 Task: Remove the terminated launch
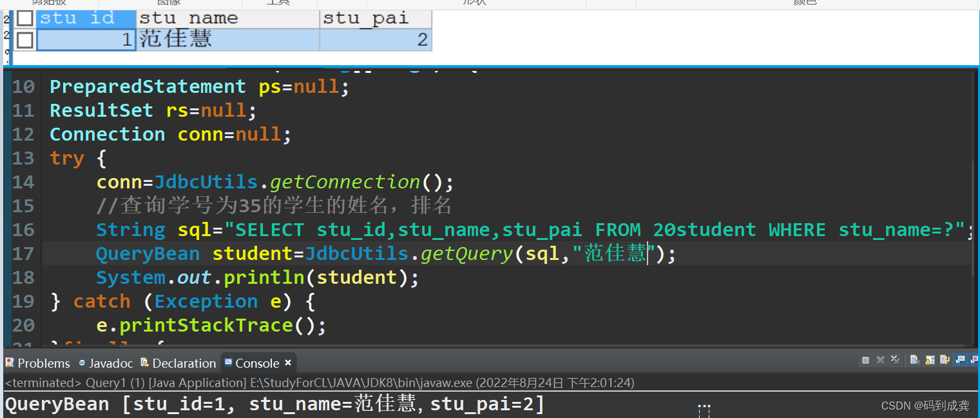[x=880, y=360]
